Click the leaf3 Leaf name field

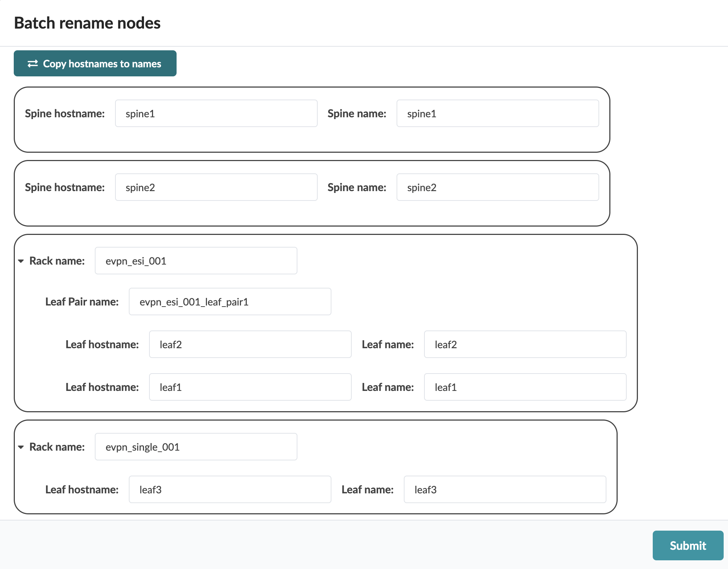pos(505,490)
